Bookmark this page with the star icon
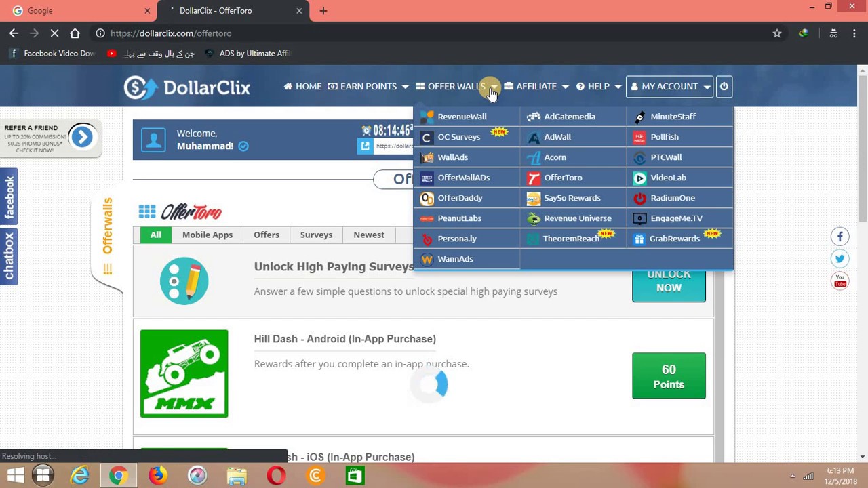868x488 pixels. pyautogui.click(x=777, y=33)
